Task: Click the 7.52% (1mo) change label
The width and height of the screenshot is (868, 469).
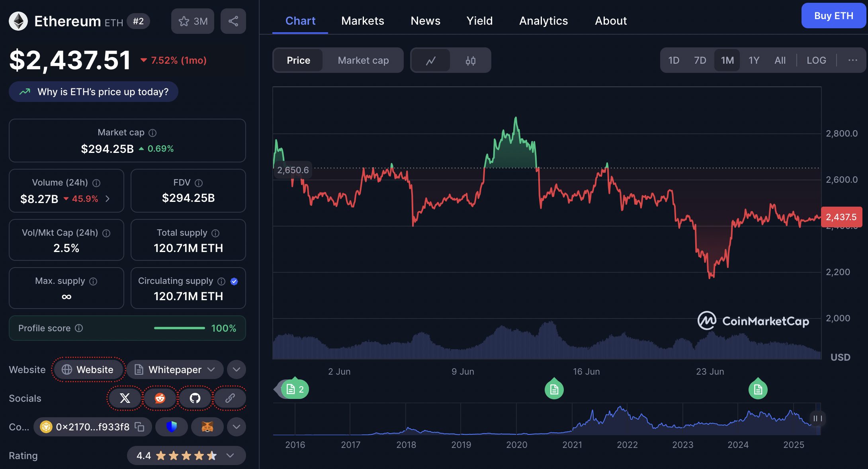Action: click(174, 61)
